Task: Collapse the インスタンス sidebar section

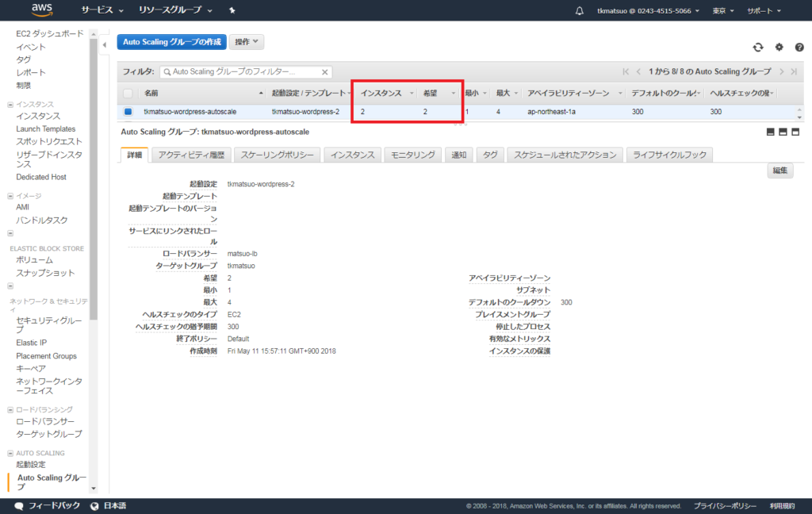Action: pyautogui.click(x=10, y=105)
